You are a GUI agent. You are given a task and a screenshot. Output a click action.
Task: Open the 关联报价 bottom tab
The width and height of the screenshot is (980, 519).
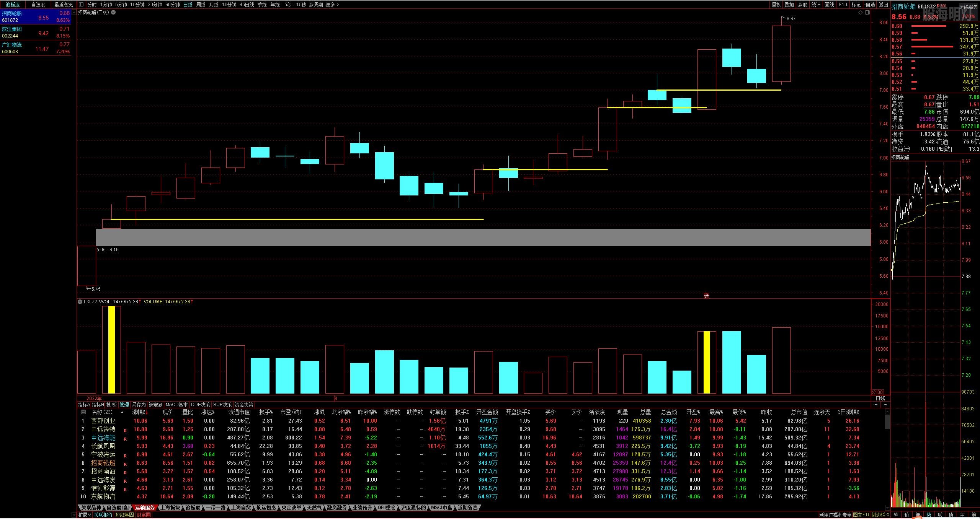[103, 515]
